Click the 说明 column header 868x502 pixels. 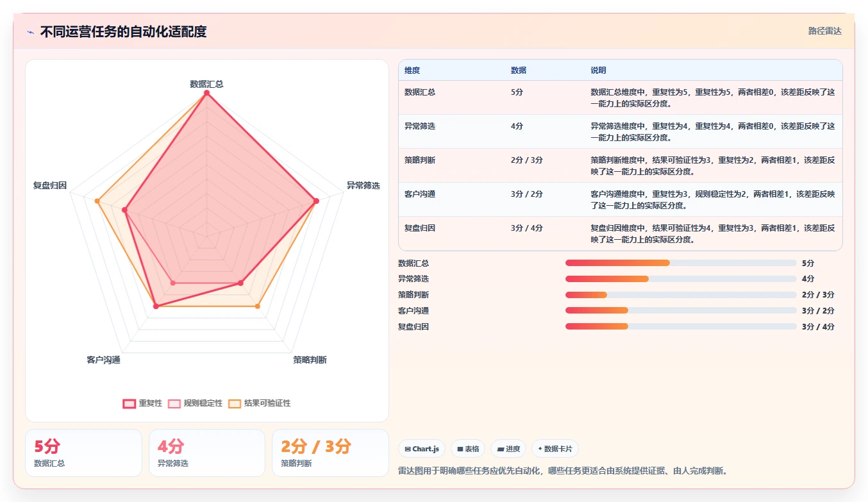pos(598,71)
